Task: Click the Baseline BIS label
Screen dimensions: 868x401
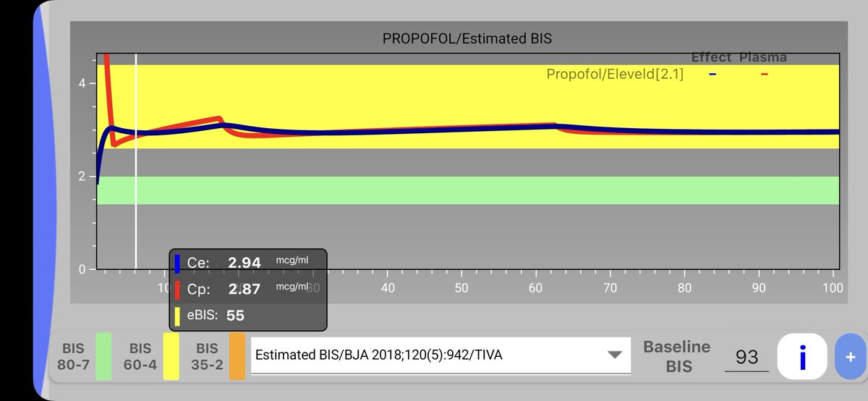Action: (677, 357)
